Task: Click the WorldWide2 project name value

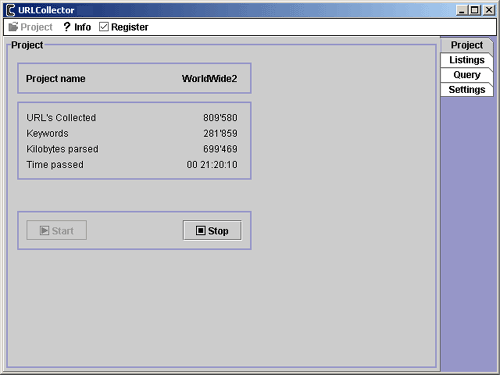Action: coord(209,79)
